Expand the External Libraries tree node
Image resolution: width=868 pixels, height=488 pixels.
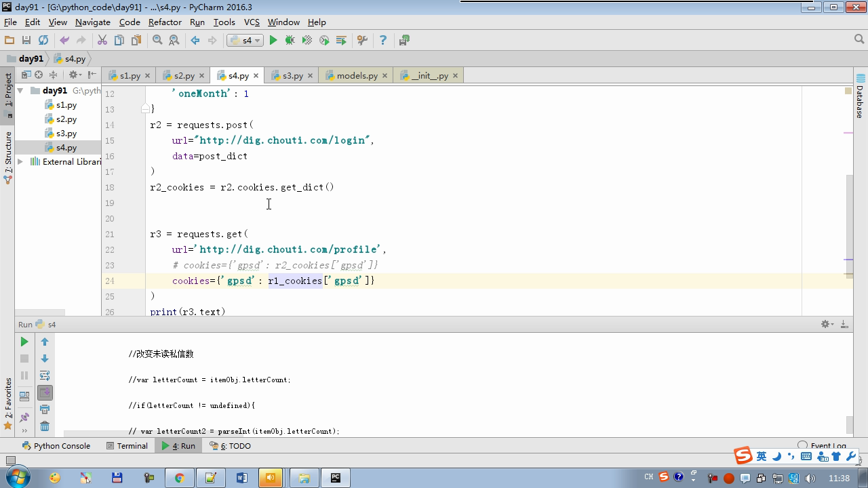[20, 161]
